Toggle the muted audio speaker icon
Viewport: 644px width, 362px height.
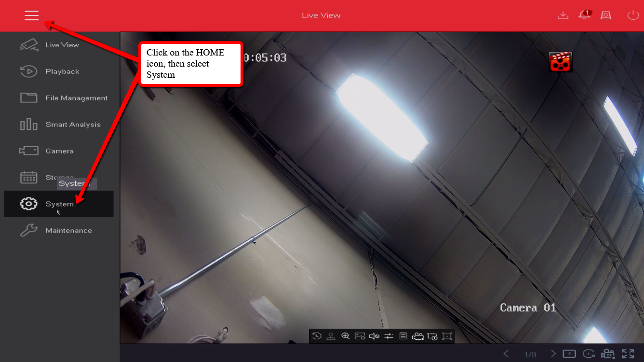click(x=374, y=336)
